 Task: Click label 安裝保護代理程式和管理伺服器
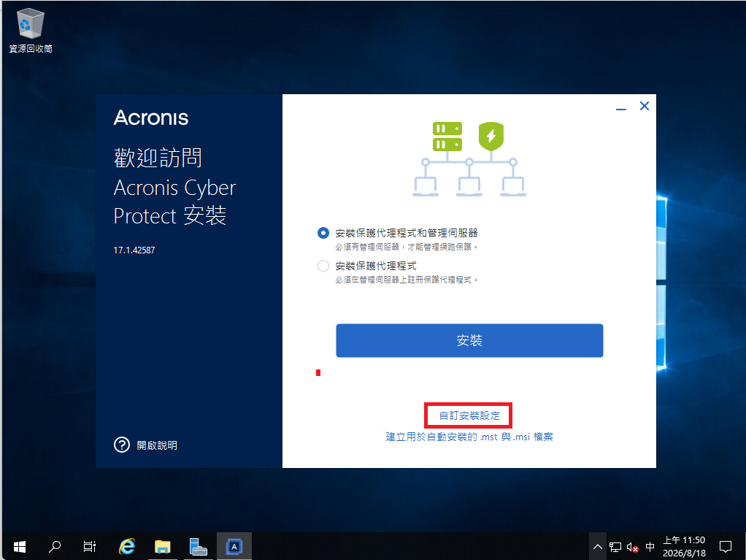pyautogui.click(x=407, y=233)
